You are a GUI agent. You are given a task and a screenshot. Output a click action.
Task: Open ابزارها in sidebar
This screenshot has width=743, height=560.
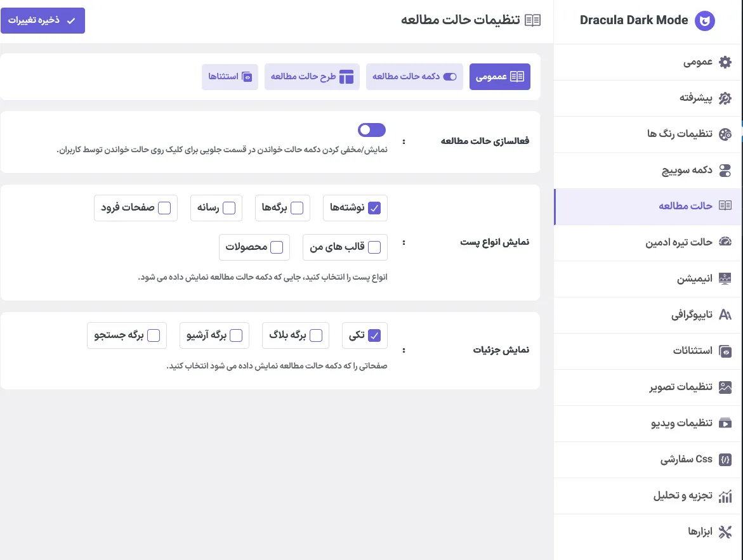pos(647,532)
